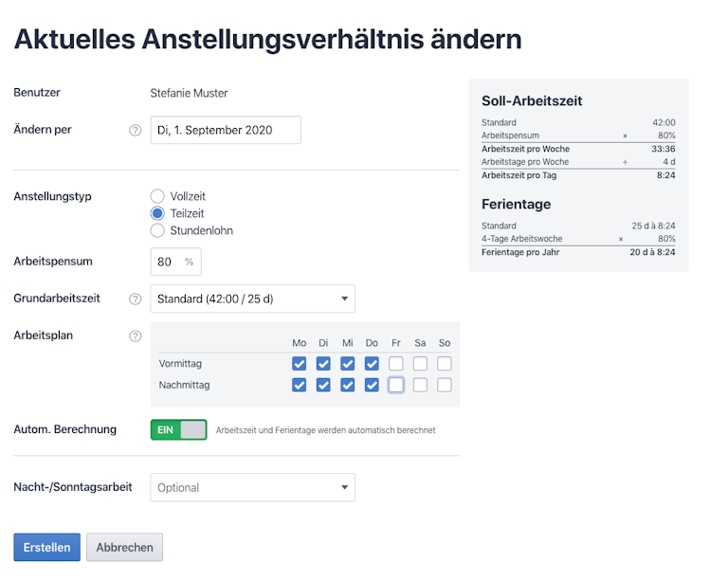This screenshot has width=728, height=580.
Task: Open help icon next to Arbeitsplan
Action: coord(136,335)
